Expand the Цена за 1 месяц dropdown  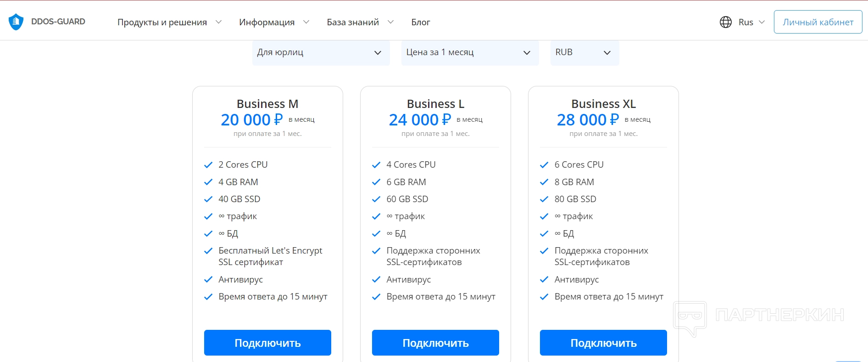click(x=470, y=53)
